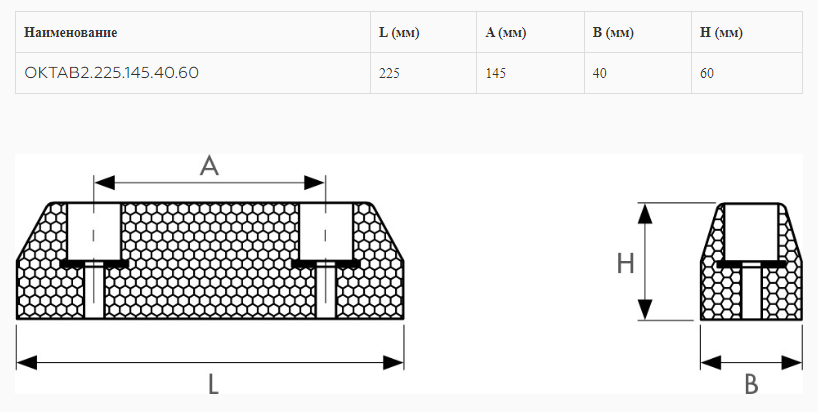Viewport: 818px width, 412px height.
Task: Select the 60 value in H column
Action: [747, 73]
